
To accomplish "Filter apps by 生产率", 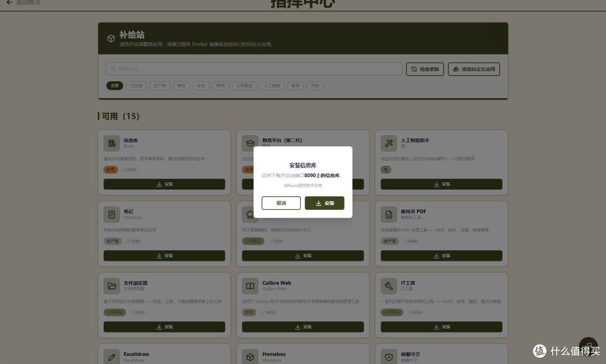I will click(x=159, y=85).
